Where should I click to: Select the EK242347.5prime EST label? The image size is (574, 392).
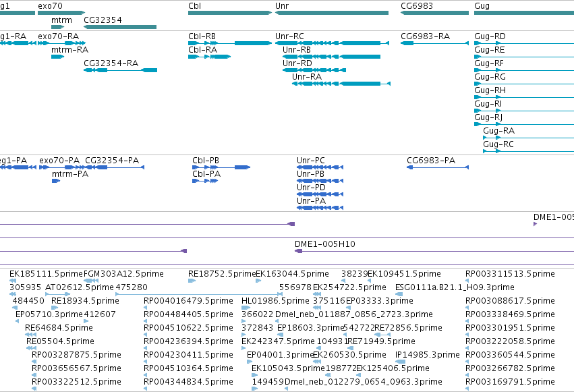[278, 341]
